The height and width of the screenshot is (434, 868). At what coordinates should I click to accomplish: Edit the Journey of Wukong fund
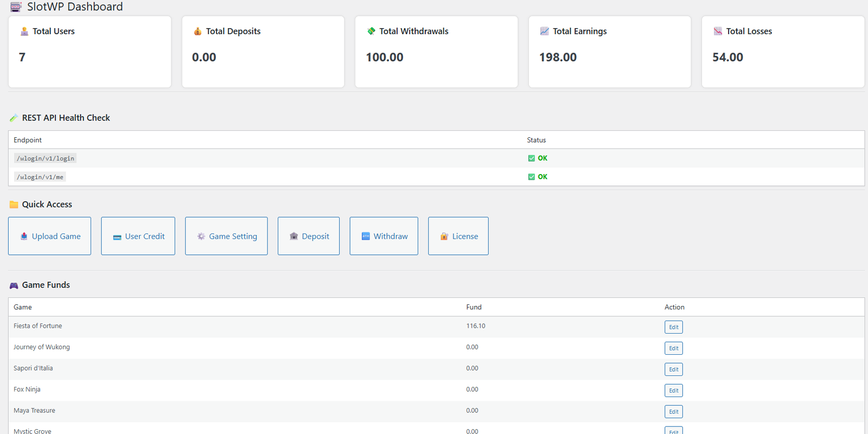pyautogui.click(x=674, y=348)
